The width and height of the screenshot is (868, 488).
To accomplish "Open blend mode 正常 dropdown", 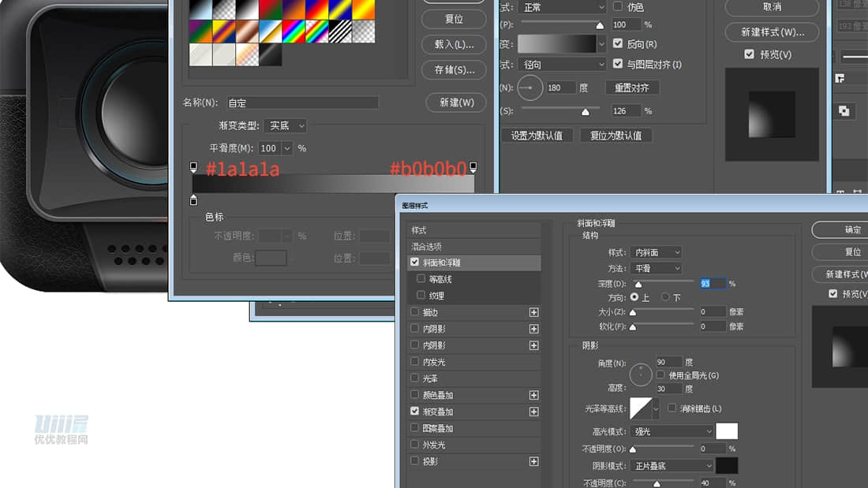I will click(x=562, y=7).
